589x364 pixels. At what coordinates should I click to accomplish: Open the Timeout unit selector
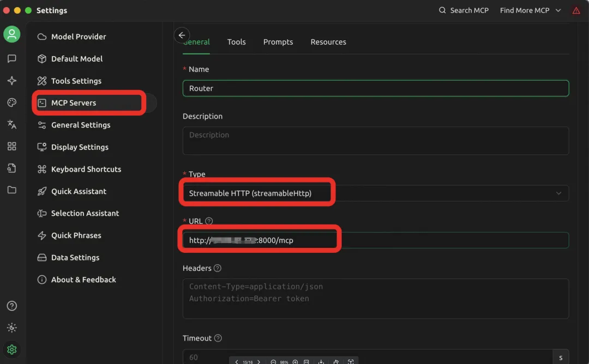(560, 357)
